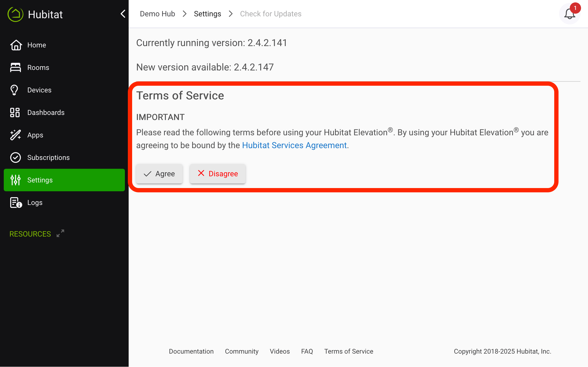
Task: Open the footer Terms of Service link
Action: (349, 351)
